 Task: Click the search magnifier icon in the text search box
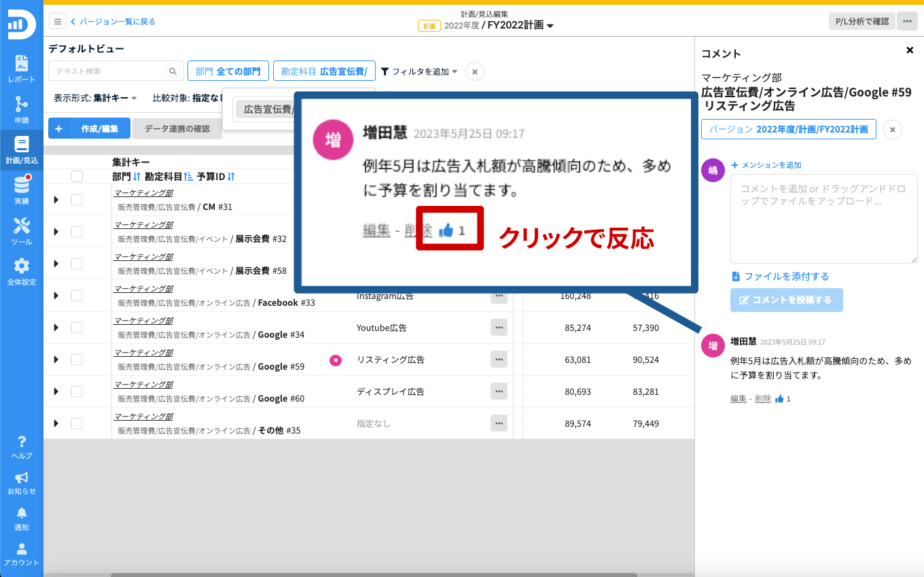click(x=173, y=71)
